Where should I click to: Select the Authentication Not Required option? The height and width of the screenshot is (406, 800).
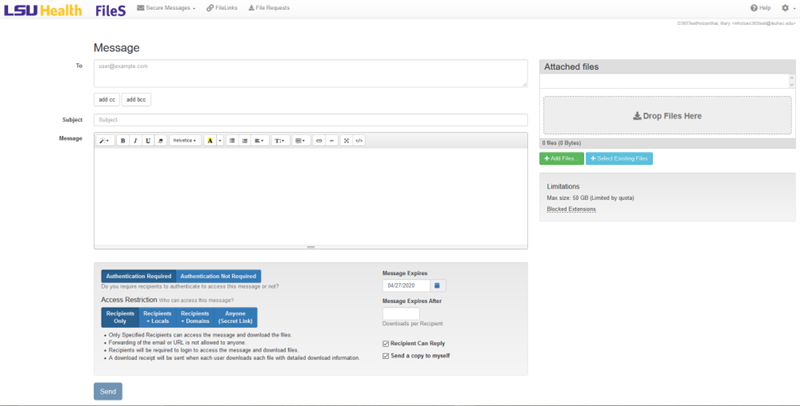(x=218, y=276)
